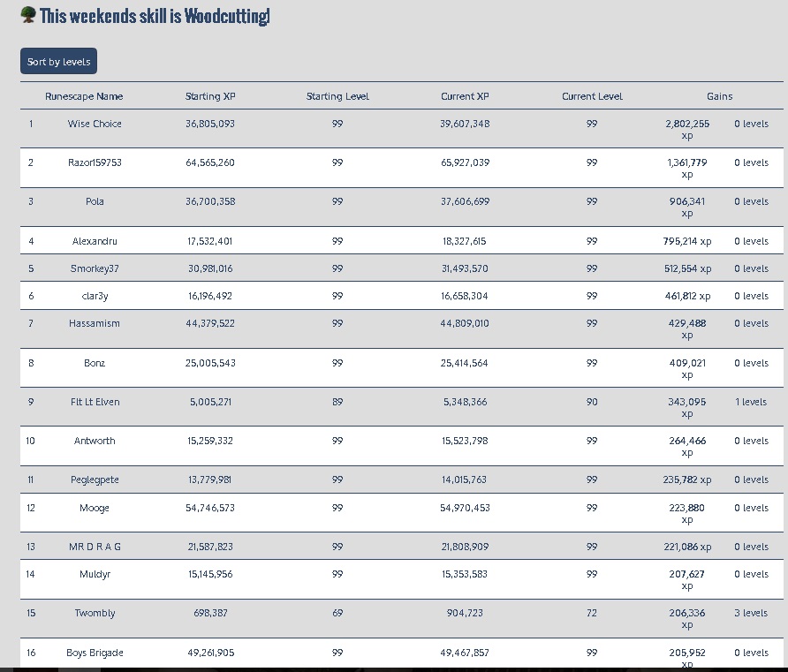Click the Runescape Name column header
The width and height of the screenshot is (788, 672).
point(84,96)
